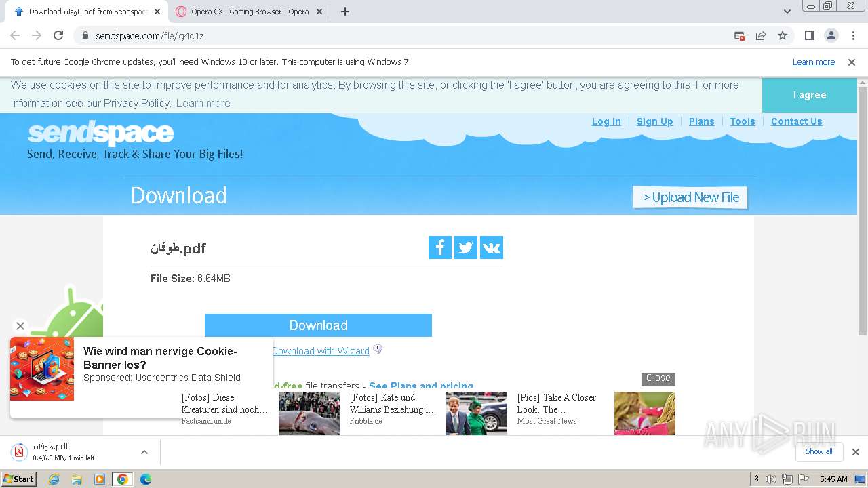
Task: Close the Opera GX tab
Action: (319, 12)
